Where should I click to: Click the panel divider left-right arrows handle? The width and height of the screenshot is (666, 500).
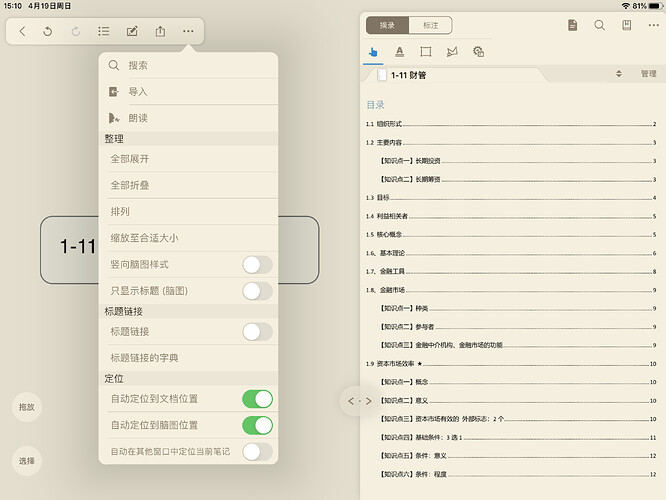pos(359,401)
